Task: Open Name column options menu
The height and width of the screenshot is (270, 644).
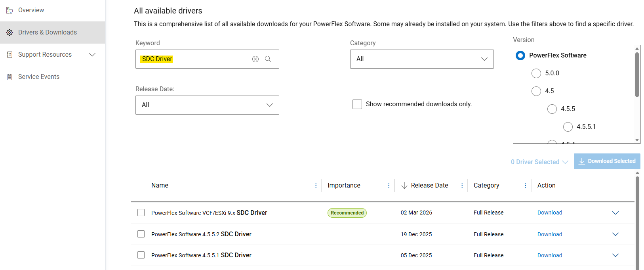Action: (316, 186)
